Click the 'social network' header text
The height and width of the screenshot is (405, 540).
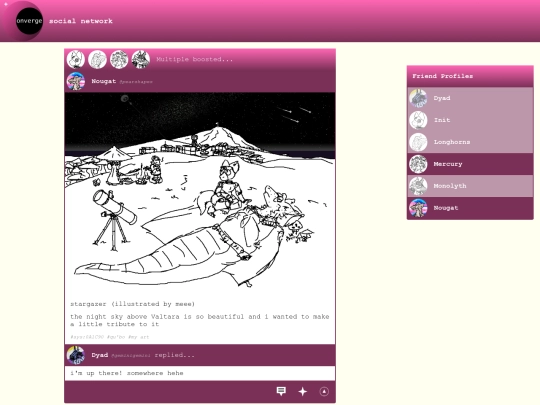[81, 21]
